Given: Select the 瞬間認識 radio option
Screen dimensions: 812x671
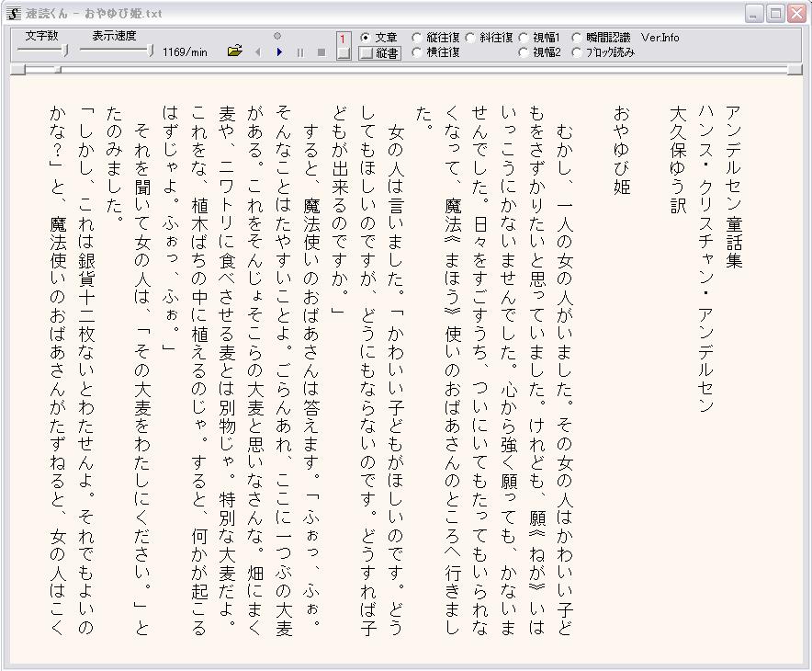Looking at the screenshot, I should click(x=602, y=38).
